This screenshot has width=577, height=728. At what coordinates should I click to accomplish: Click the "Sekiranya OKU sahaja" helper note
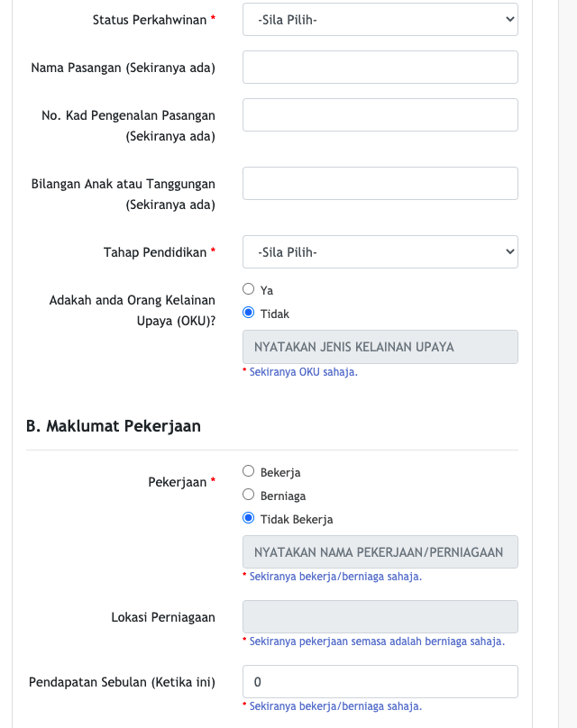click(x=303, y=371)
